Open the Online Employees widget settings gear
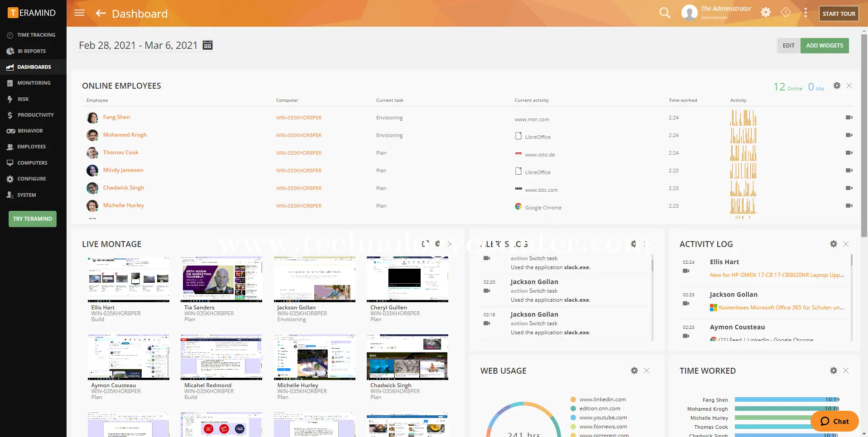 click(x=836, y=85)
